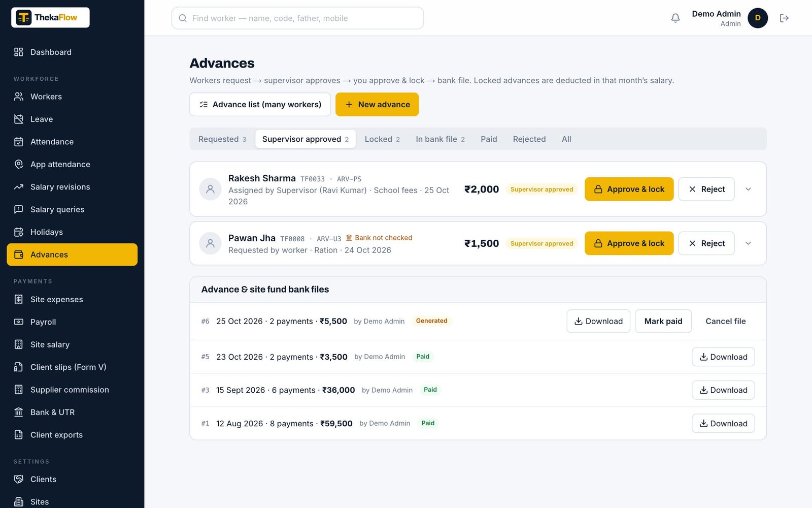
Task: Open Bank & UTR page
Action: (x=72, y=412)
